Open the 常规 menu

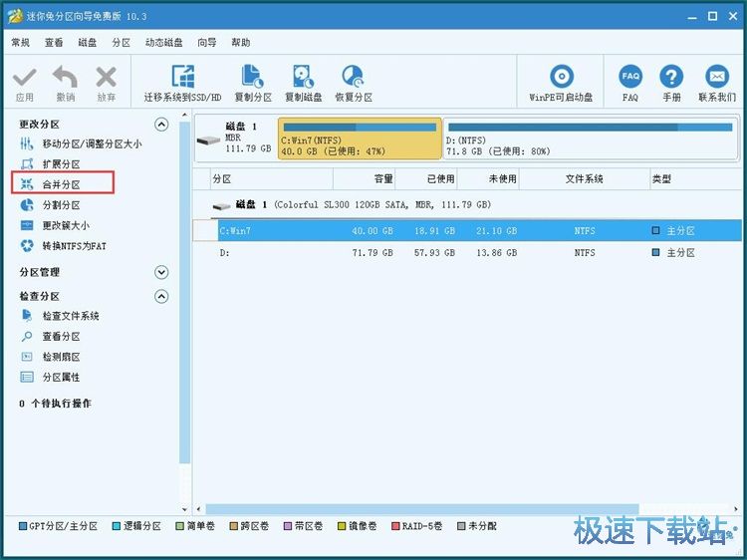coord(21,43)
